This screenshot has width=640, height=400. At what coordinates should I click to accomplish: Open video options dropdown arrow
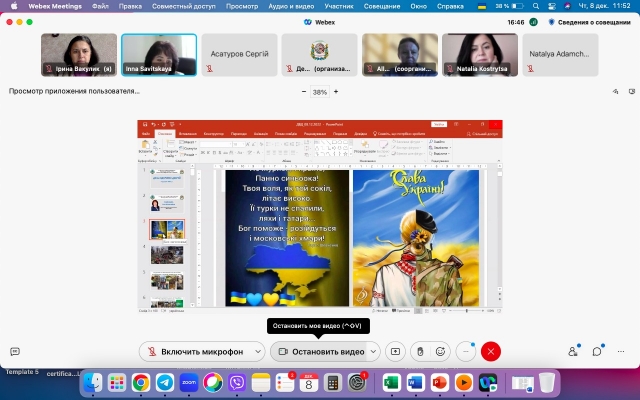(373, 352)
